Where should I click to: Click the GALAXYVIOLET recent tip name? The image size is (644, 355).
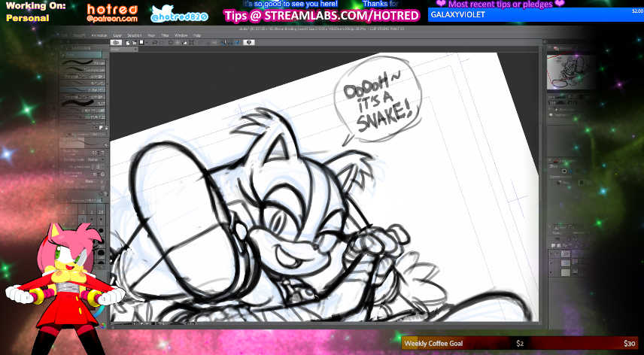457,15
